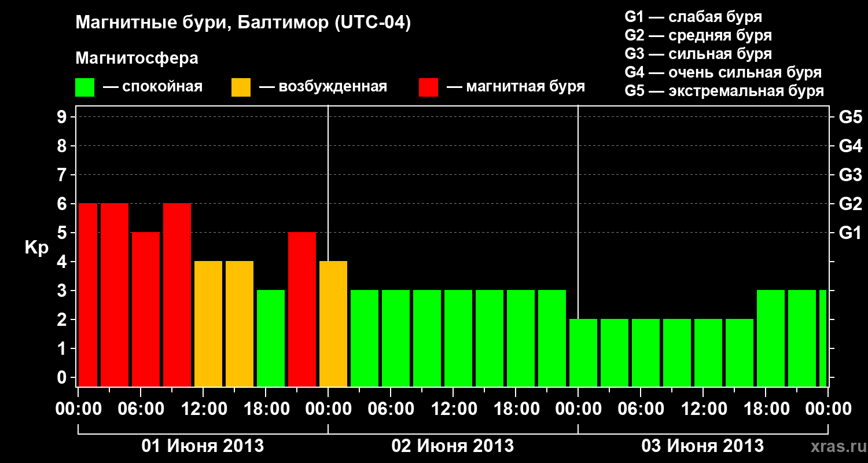This screenshot has height=463, width=868.
Task: Click the first red Kp 6 bar
Action: 88,295
